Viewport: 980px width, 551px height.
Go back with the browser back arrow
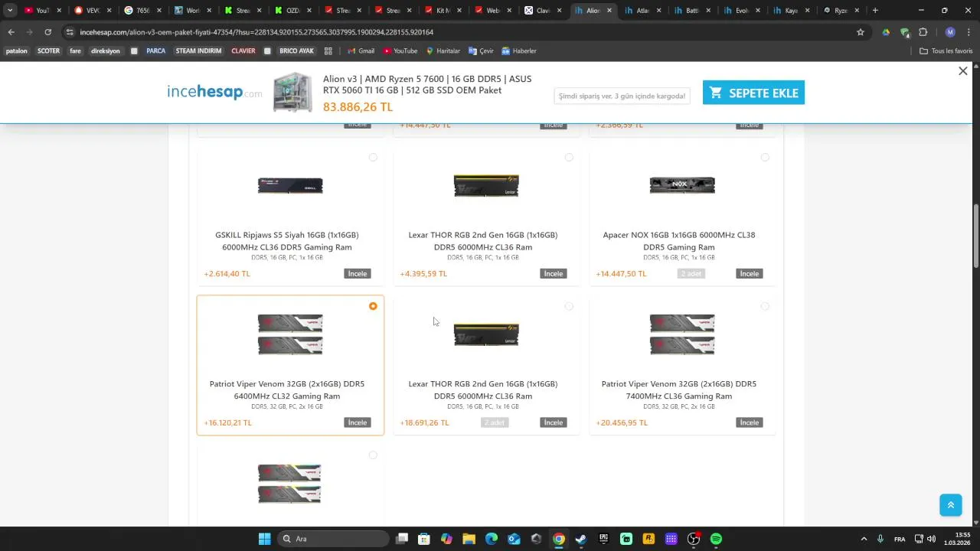click(11, 32)
